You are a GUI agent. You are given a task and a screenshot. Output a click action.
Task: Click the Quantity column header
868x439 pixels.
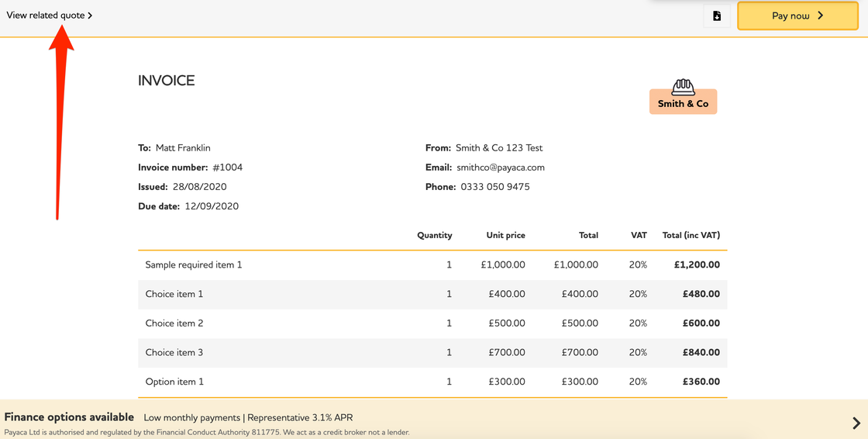[434, 235]
